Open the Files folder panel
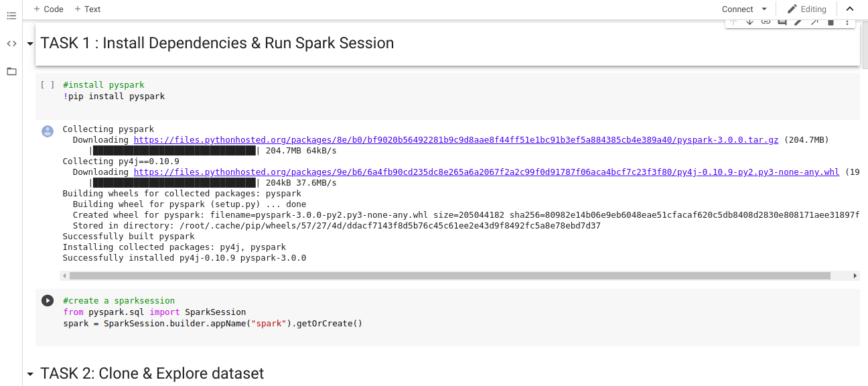 click(x=11, y=71)
